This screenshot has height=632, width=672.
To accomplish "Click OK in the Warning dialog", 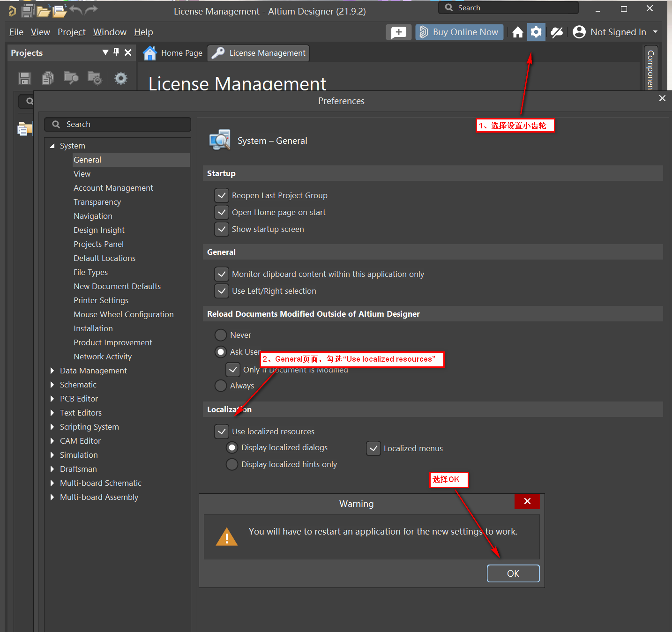I will pyautogui.click(x=513, y=573).
